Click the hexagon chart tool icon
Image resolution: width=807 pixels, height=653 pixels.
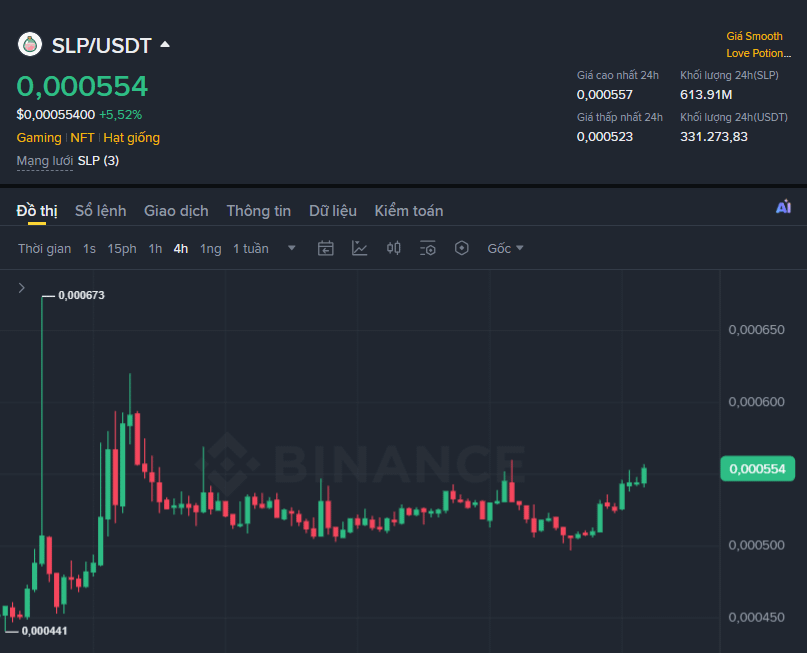(462, 249)
